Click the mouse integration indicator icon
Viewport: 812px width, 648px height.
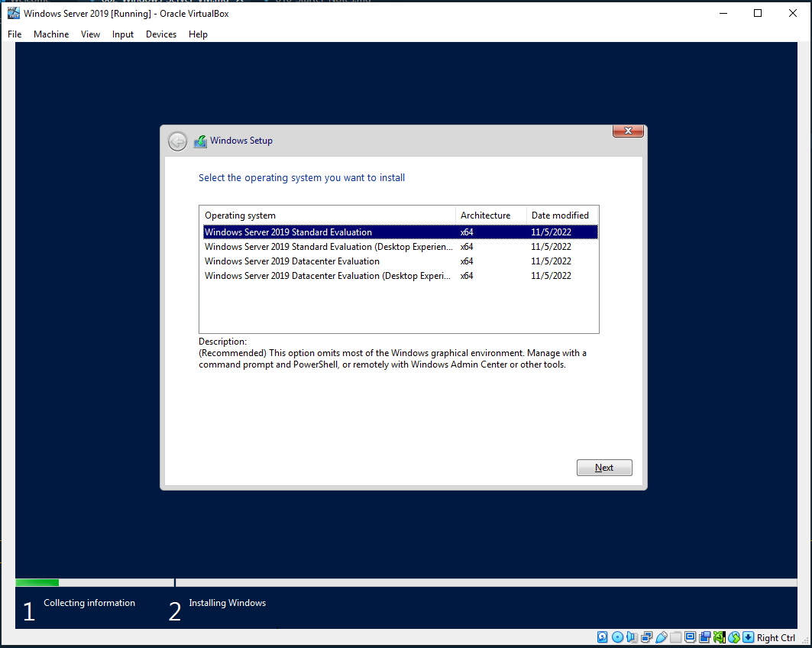click(734, 637)
